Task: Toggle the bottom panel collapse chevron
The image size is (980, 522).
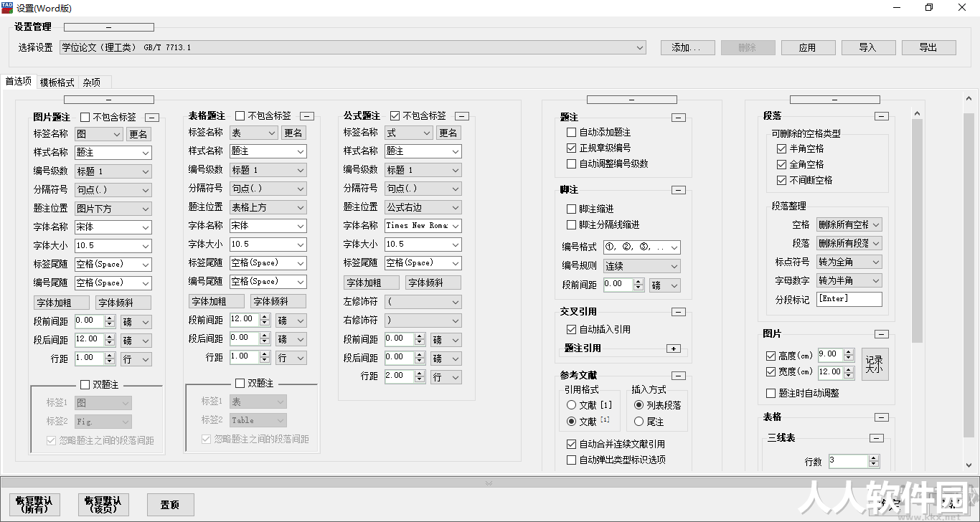Action: click(489, 483)
